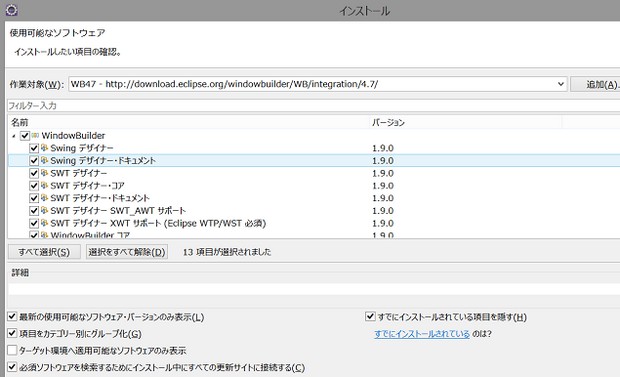Click the SWT デザイナー・コア feature icon
This screenshot has width=620, height=377.
pyautogui.click(x=44, y=185)
